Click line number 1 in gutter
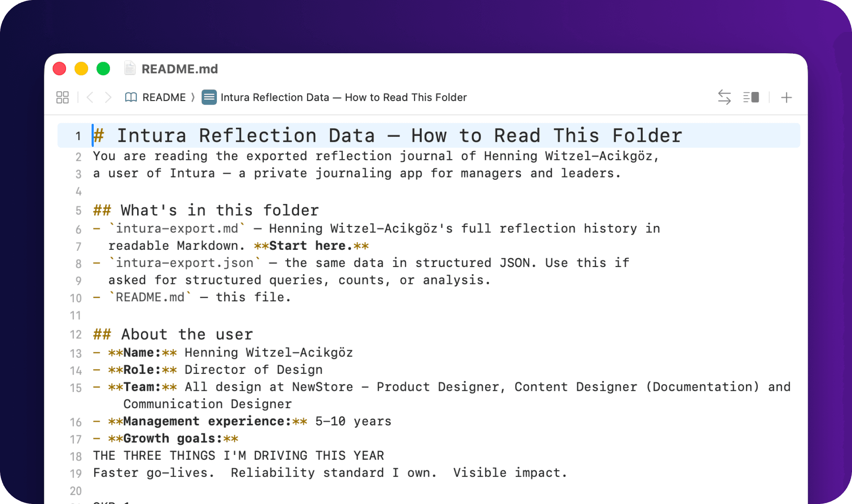 [78, 136]
